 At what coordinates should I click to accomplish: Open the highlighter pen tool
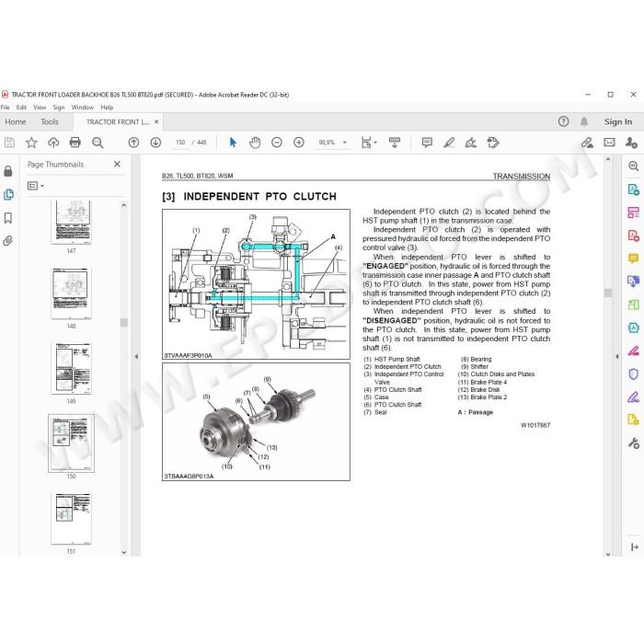click(449, 143)
